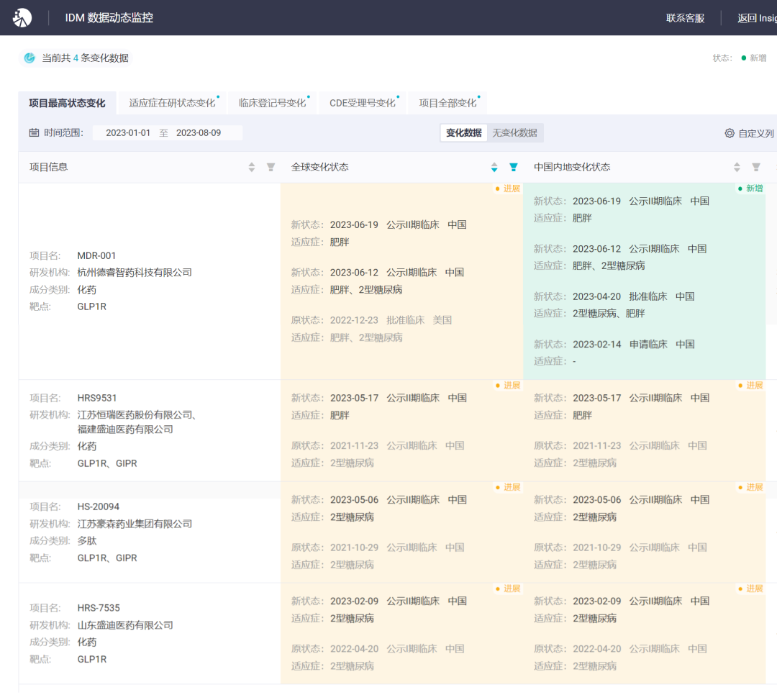Click 新增 tag in MDR-001 China cell

(750, 188)
